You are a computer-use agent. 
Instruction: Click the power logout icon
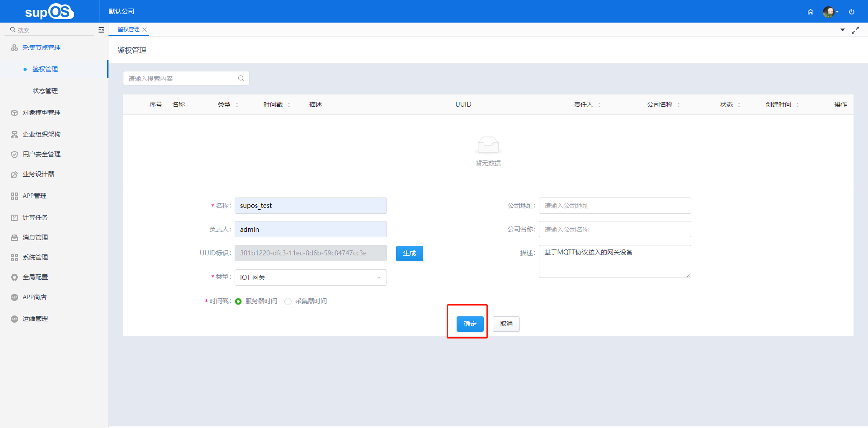click(852, 12)
